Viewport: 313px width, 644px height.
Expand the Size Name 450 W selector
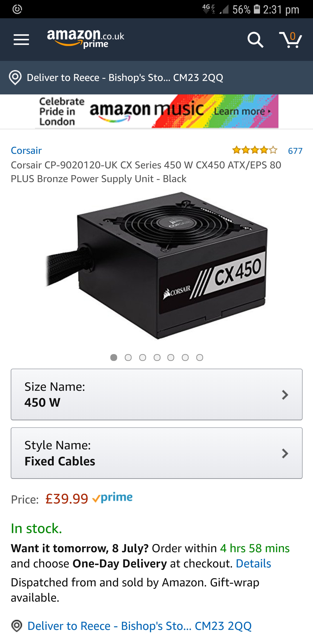click(157, 394)
